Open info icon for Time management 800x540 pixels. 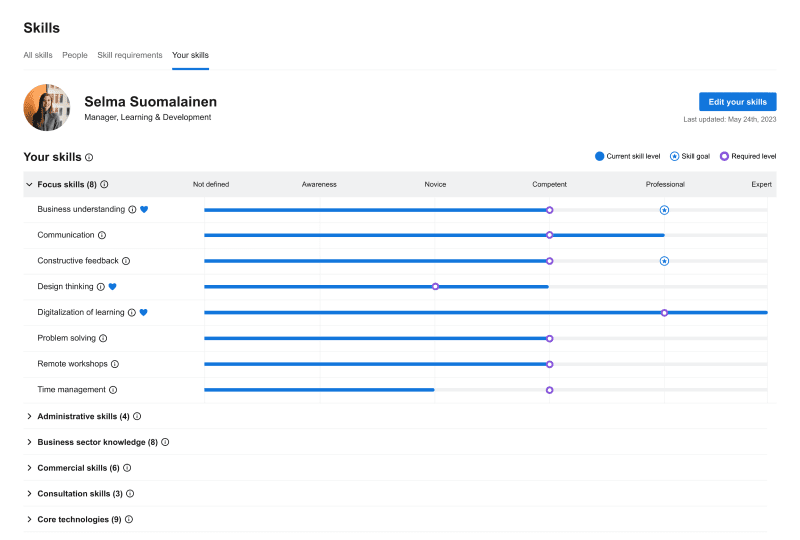(x=113, y=390)
